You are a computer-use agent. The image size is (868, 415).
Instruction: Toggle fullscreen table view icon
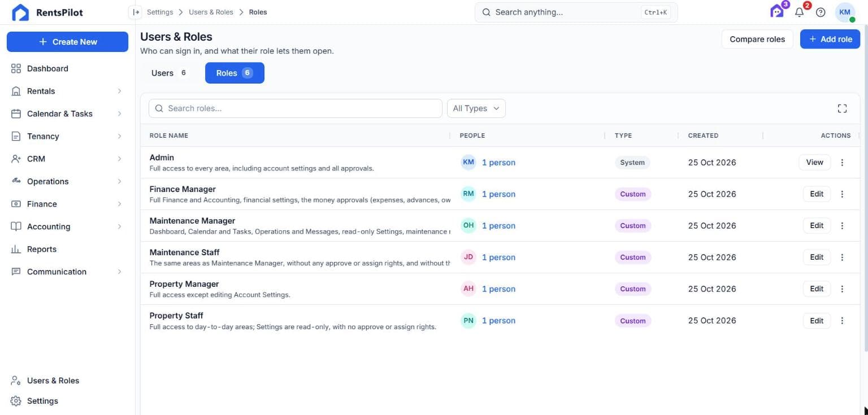842,108
